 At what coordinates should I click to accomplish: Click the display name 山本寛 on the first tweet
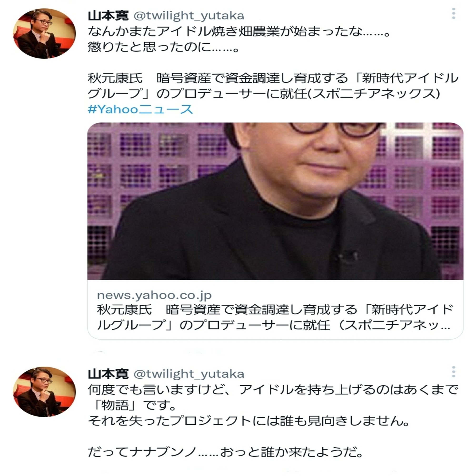click(x=108, y=15)
